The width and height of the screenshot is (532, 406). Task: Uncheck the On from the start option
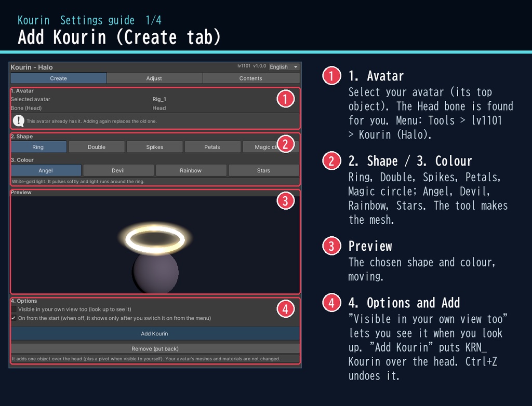click(14, 318)
